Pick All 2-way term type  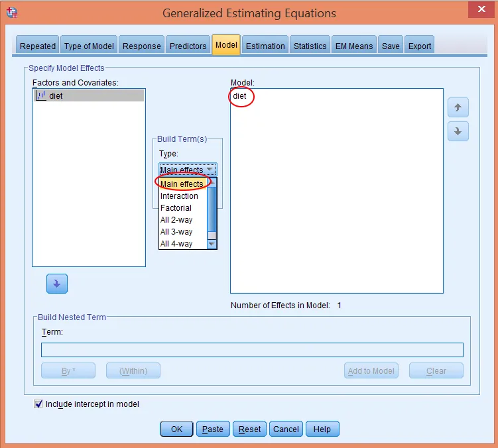(176, 220)
